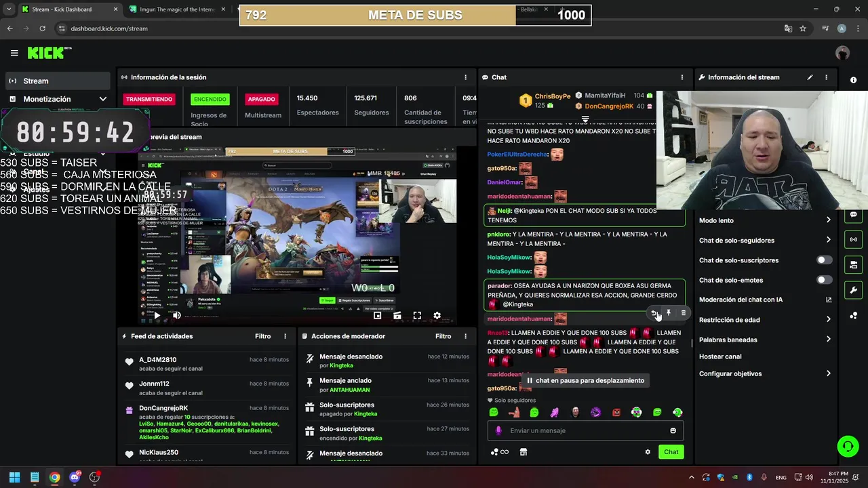Click the Enviar un mensaje input
The height and width of the screenshot is (488, 868).
coord(585,430)
